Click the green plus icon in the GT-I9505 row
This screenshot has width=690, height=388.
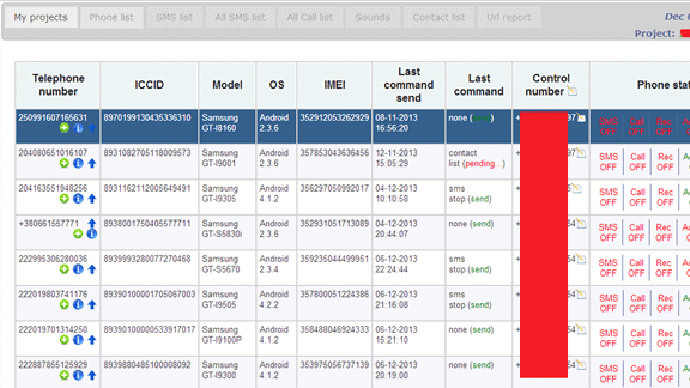coord(64,304)
